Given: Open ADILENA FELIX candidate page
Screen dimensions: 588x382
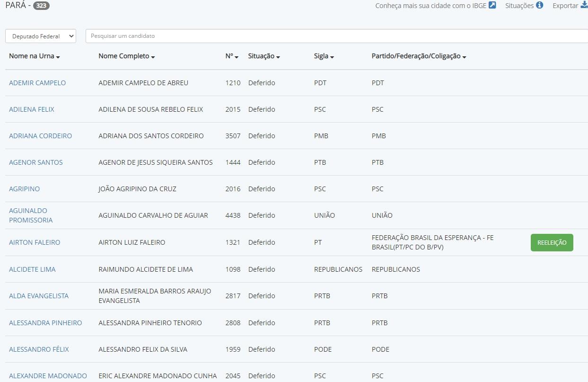Looking at the screenshot, I should click(x=32, y=109).
